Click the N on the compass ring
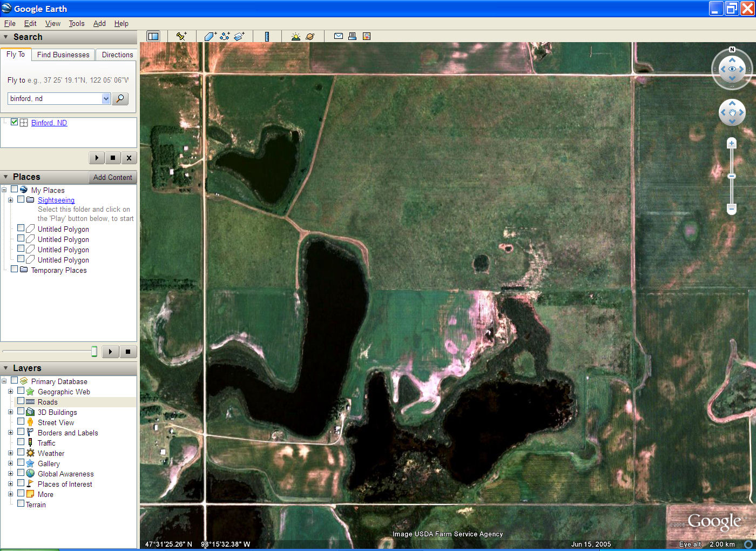756x551 pixels. pyautogui.click(x=732, y=50)
